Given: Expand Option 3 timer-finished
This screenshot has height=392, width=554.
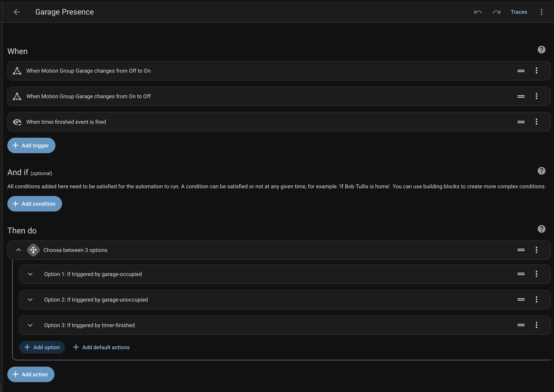Looking at the screenshot, I should click(30, 325).
